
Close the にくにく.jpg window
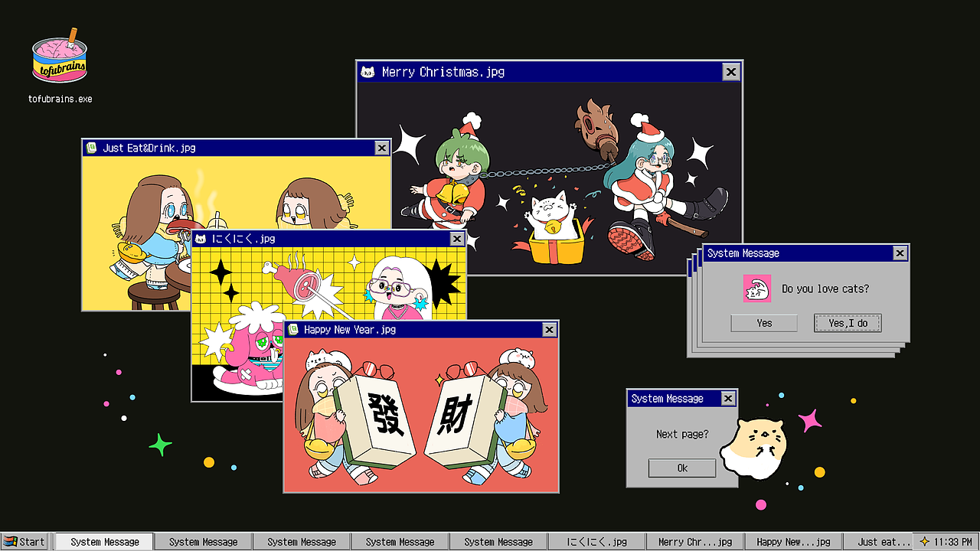pos(457,239)
